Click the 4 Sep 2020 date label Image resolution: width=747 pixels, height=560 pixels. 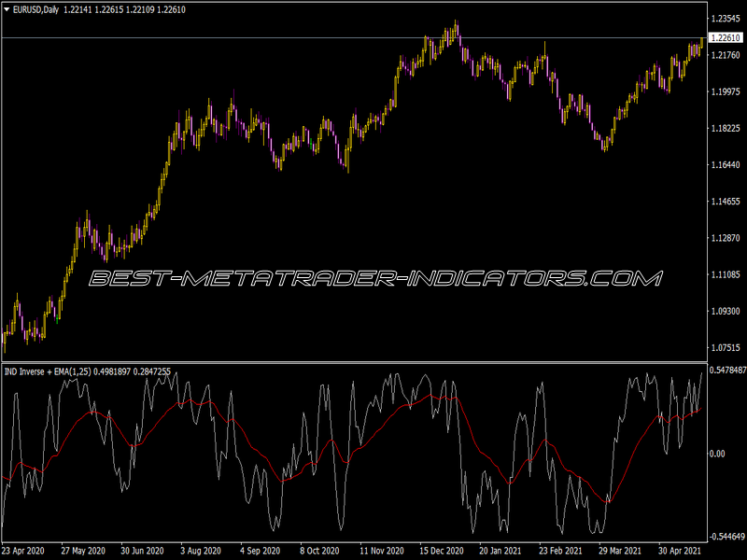coord(261,551)
